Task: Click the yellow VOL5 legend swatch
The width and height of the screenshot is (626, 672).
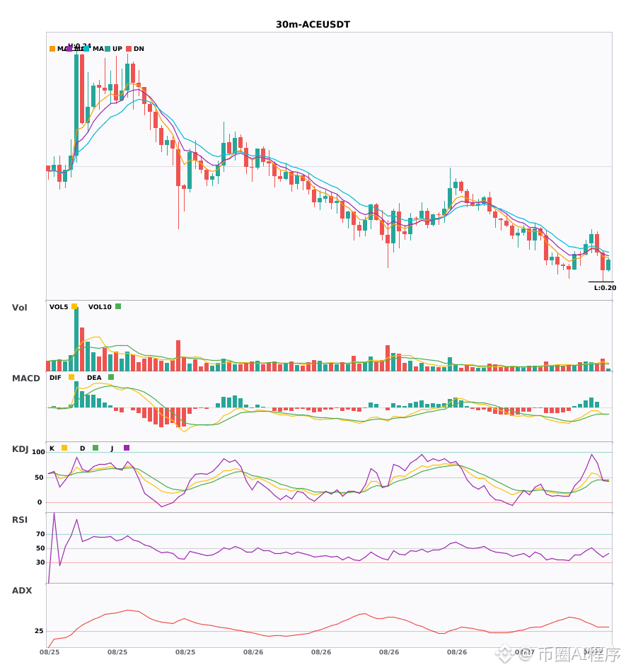Action: pos(74,306)
